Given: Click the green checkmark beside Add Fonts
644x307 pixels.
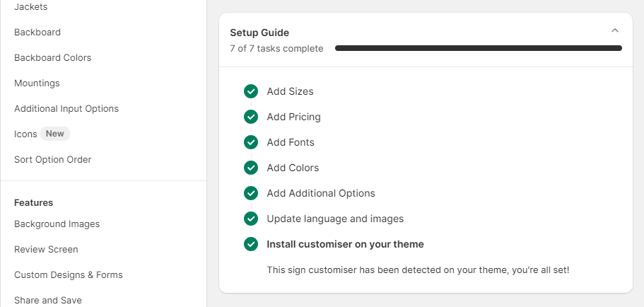Looking at the screenshot, I should click(250, 142).
